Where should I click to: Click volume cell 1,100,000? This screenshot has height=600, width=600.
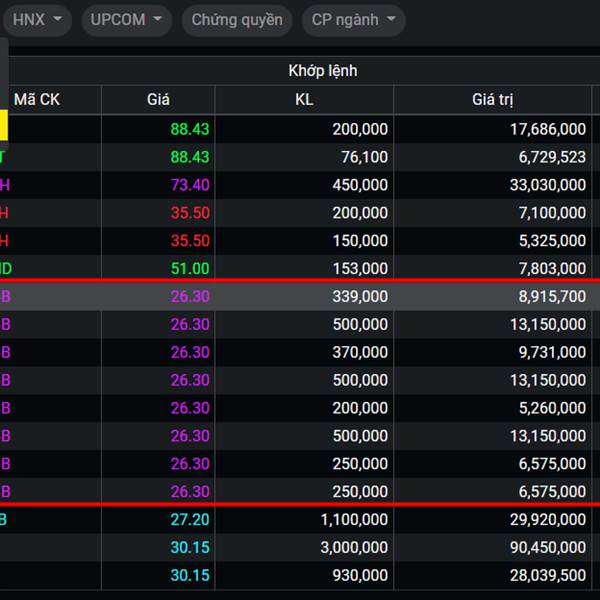tap(354, 520)
